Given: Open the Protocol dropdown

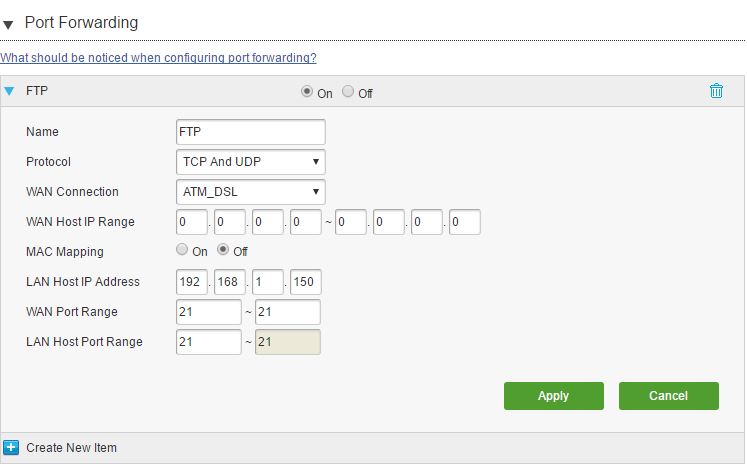Looking at the screenshot, I should click(251, 162).
